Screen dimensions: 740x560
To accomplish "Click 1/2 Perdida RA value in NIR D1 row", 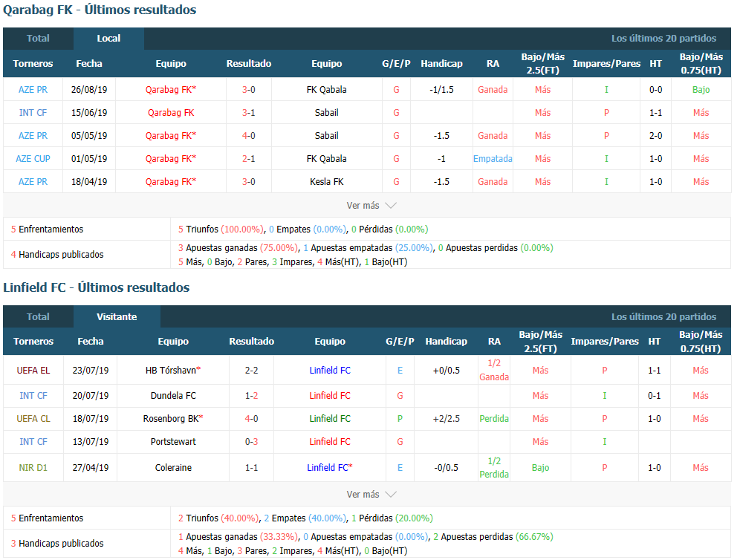I will click(494, 468).
